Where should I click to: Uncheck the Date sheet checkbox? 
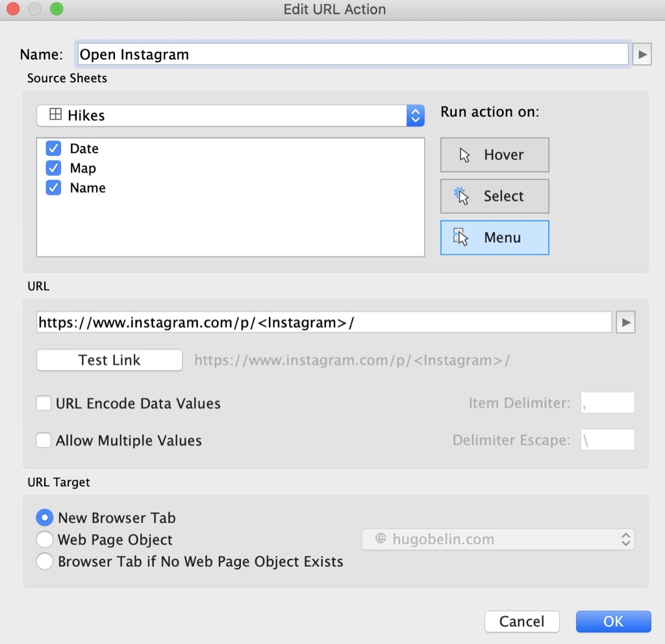point(54,149)
